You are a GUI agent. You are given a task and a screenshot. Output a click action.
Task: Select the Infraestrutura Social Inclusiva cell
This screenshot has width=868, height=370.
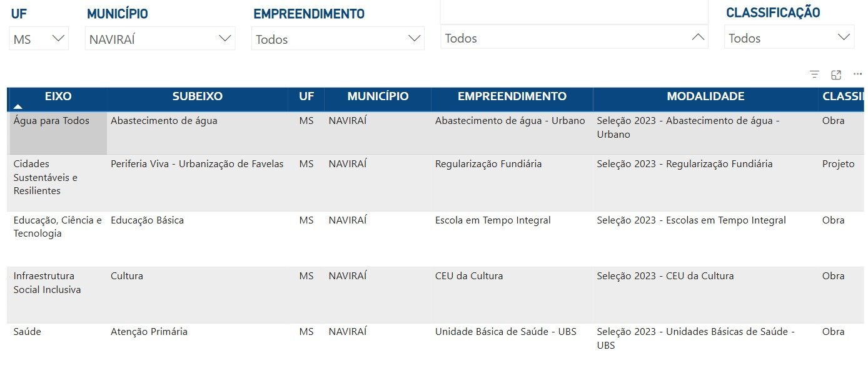point(47,282)
